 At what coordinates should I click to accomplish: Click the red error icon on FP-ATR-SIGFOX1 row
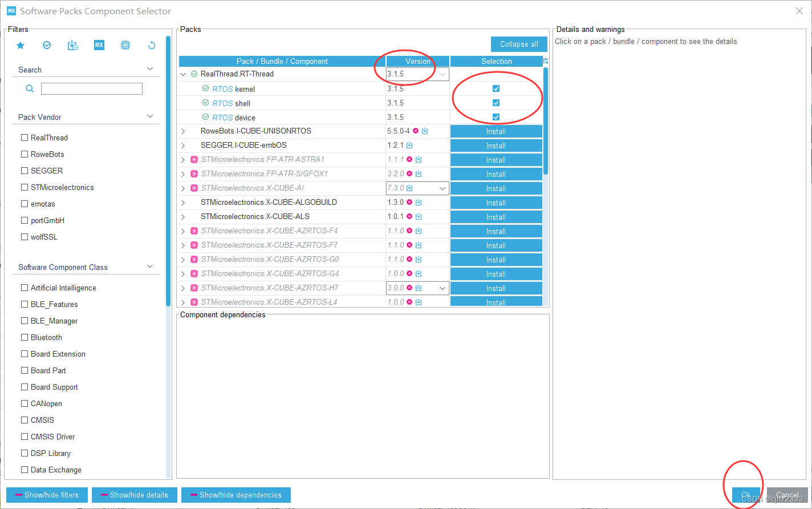click(409, 173)
